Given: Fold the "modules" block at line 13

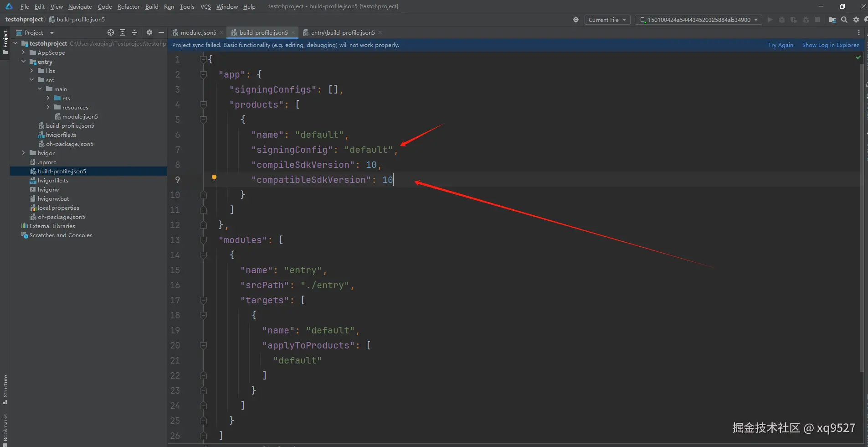Looking at the screenshot, I should click(x=204, y=240).
